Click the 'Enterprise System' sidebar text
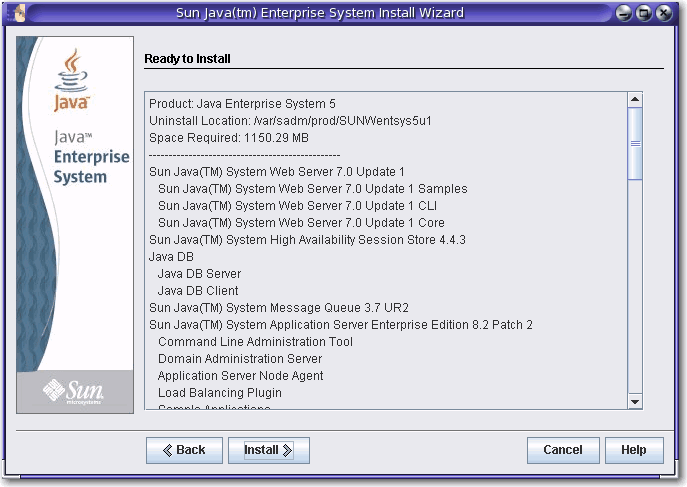 tap(91, 167)
